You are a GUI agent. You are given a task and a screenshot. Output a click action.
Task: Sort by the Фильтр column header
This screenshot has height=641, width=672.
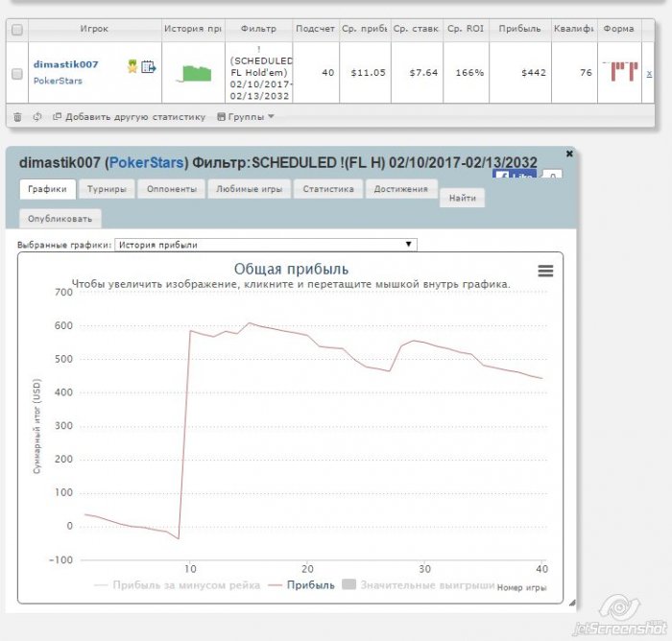point(258,29)
